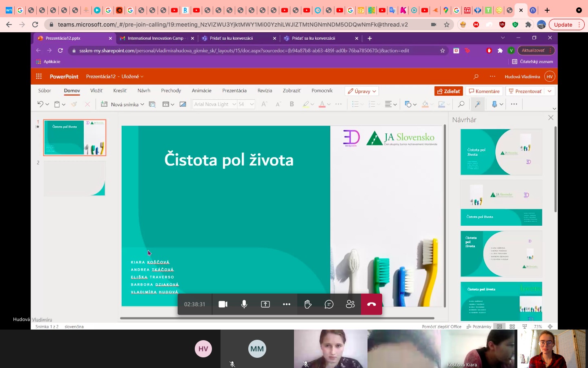Apply red font color
The image size is (588, 368).
(x=322, y=104)
